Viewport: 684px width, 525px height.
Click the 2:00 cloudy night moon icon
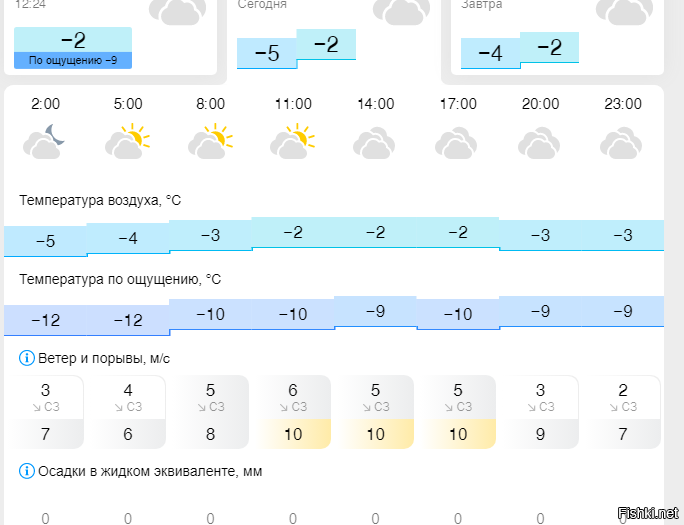tap(44, 141)
